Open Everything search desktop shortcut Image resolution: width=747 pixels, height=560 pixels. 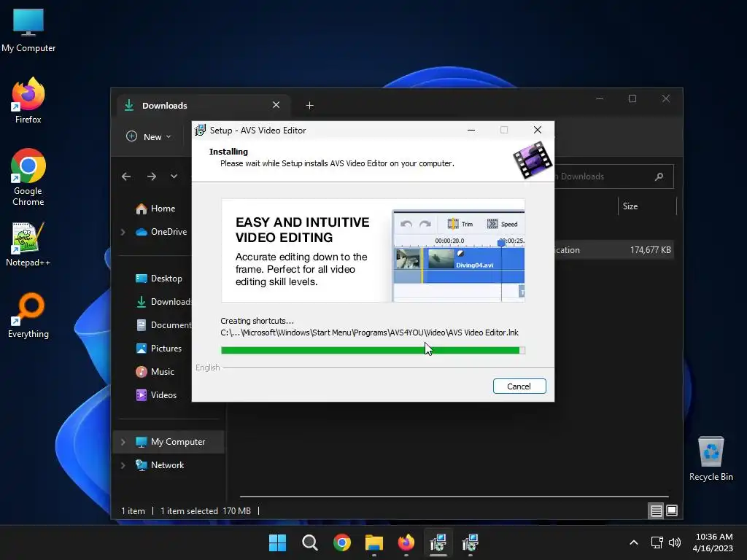click(x=28, y=315)
